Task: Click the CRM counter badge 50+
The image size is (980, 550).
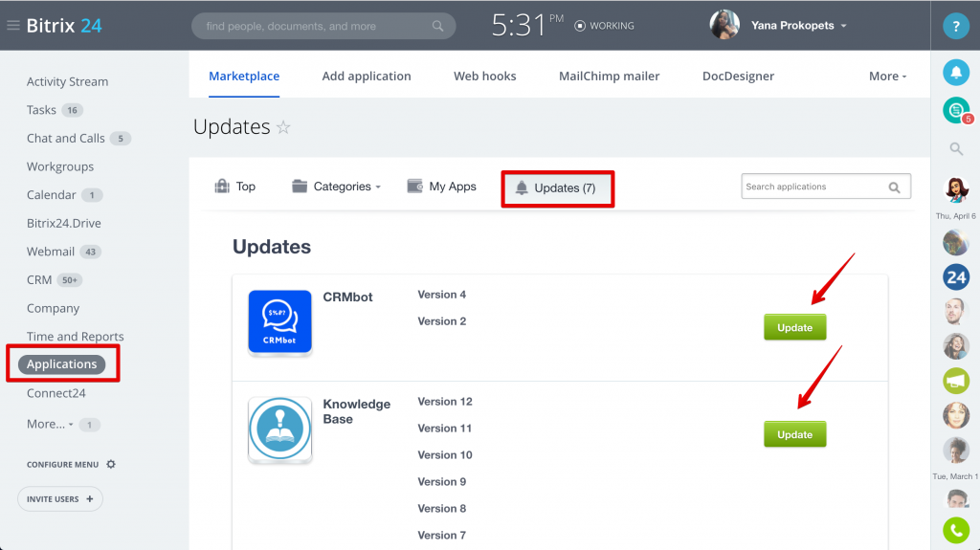Action: pyautogui.click(x=69, y=280)
